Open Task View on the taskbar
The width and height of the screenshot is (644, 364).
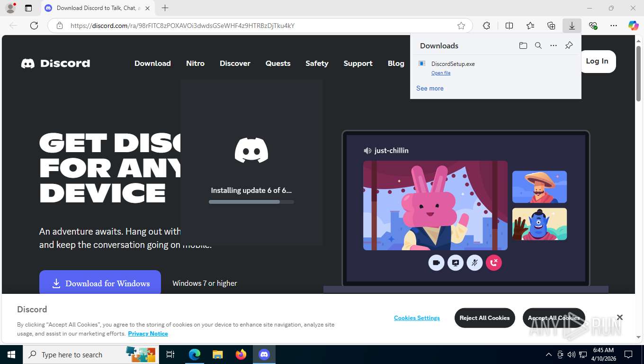pyautogui.click(x=170, y=355)
